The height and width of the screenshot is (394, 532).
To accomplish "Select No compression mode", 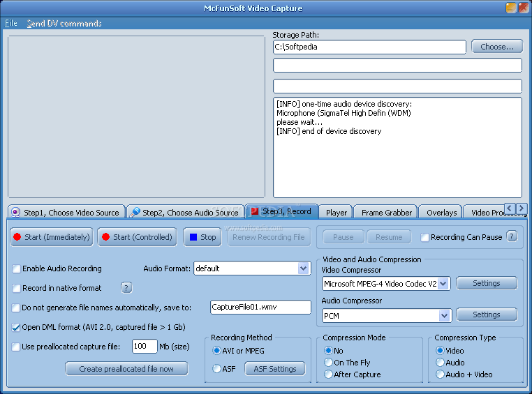I will (x=328, y=350).
